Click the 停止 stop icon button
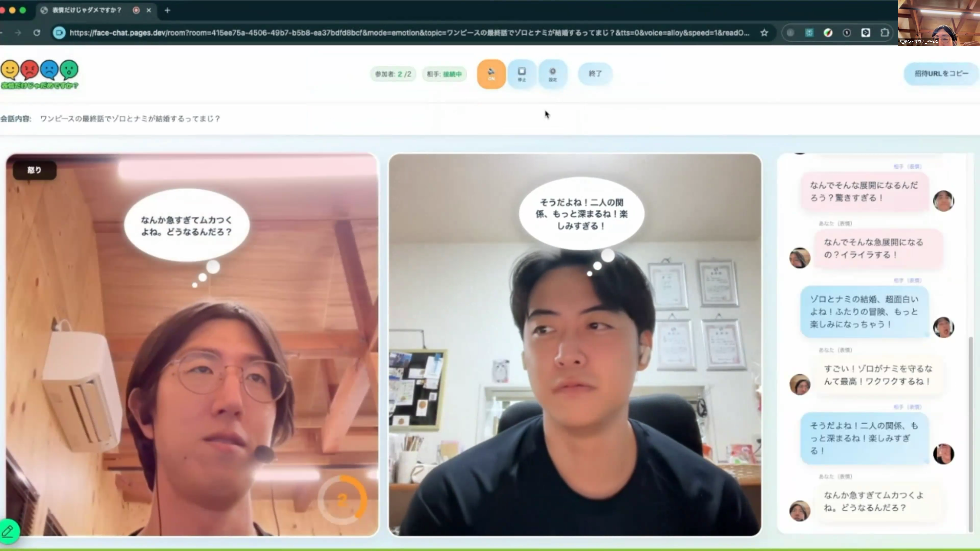The height and width of the screenshot is (551, 980). click(522, 74)
